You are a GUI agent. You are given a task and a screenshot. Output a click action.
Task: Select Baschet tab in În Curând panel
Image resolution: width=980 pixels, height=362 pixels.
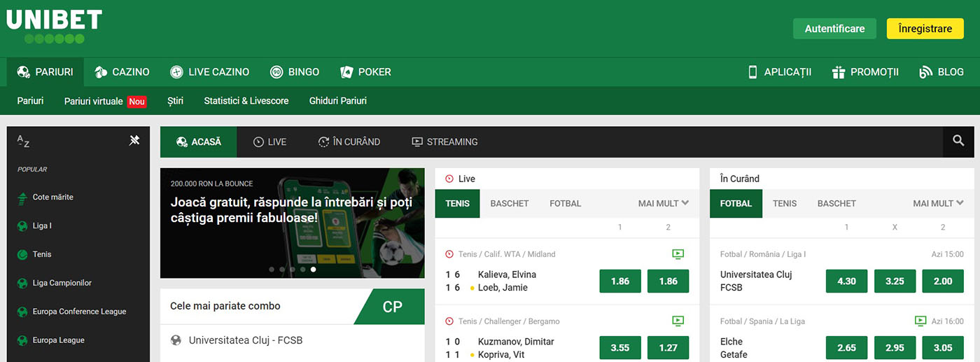click(x=836, y=203)
